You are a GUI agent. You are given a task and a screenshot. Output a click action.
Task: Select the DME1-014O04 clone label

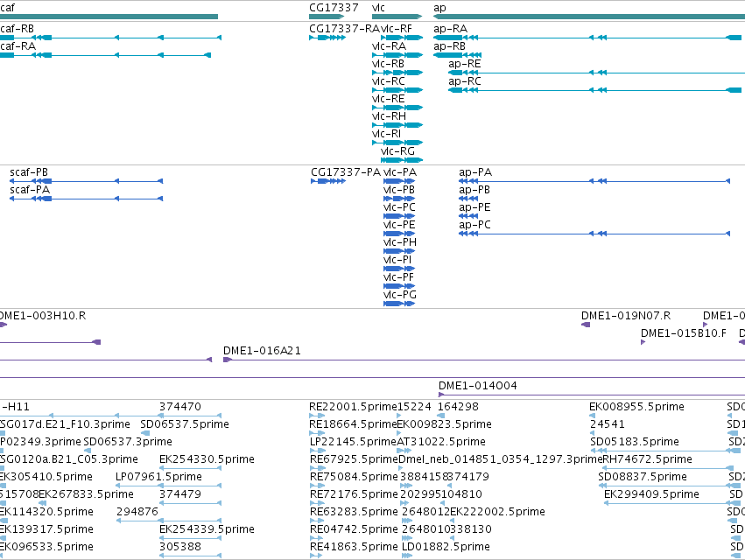[x=477, y=386]
